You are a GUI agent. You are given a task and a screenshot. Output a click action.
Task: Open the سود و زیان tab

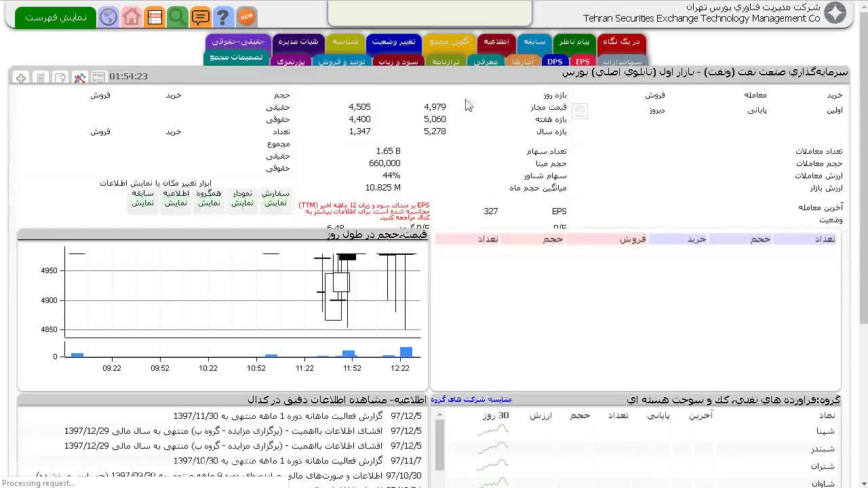(x=398, y=62)
